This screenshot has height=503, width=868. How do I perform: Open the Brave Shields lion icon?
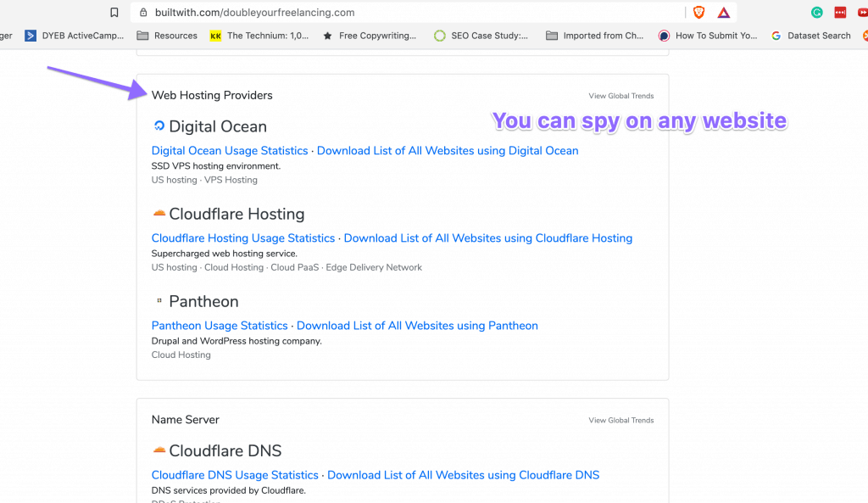(x=698, y=12)
